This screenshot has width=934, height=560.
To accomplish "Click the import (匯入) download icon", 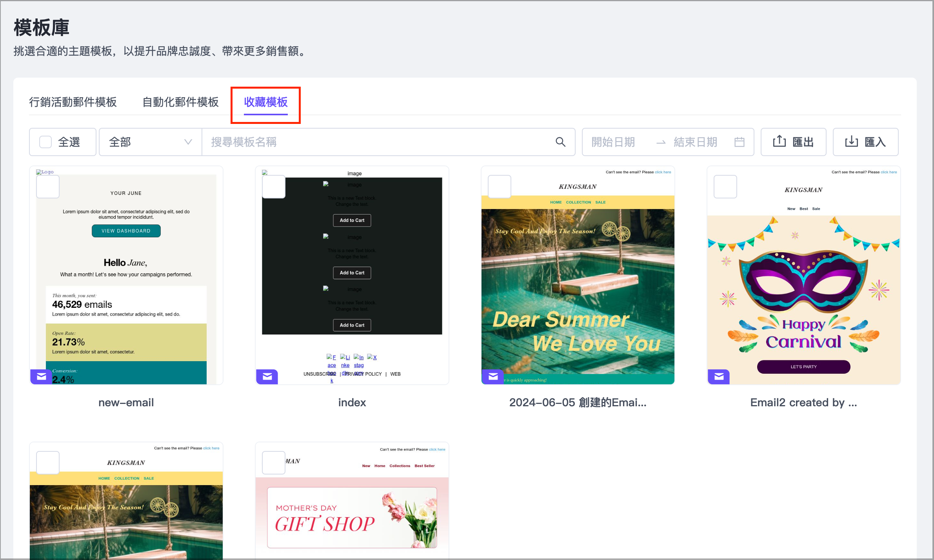I will coord(851,142).
